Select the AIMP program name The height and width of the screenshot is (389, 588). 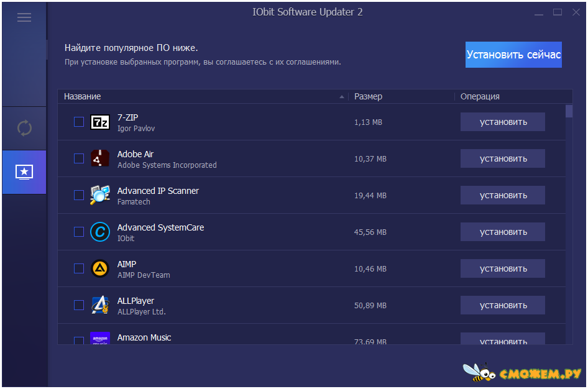click(127, 264)
